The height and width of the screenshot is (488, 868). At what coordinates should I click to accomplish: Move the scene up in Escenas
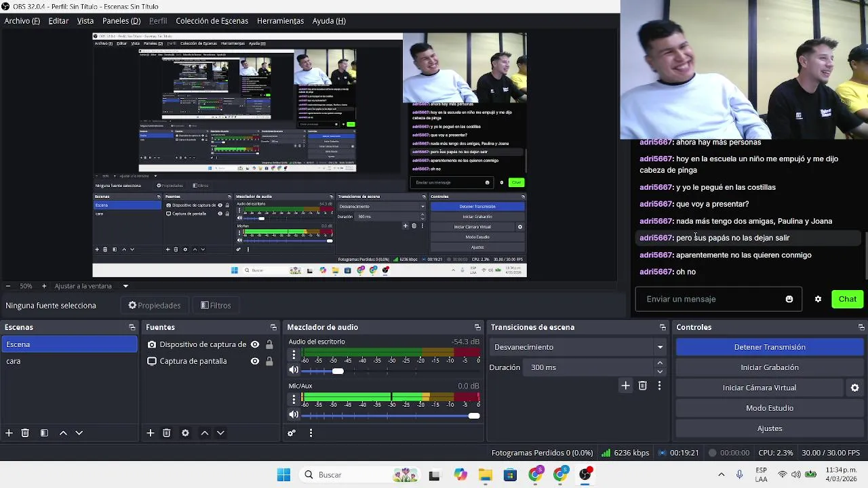click(x=63, y=433)
